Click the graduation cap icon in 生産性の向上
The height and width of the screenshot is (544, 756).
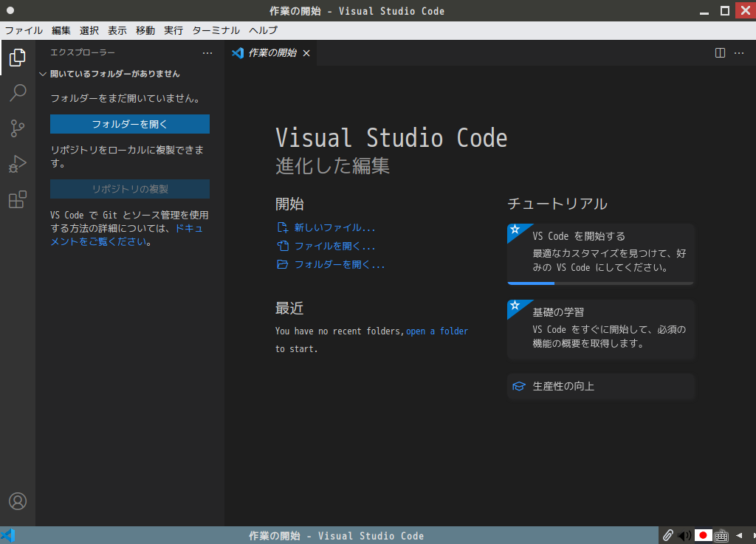tap(519, 387)
